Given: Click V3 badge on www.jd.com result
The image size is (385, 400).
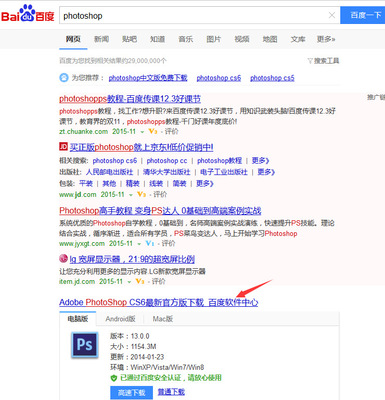Looking at the screenshot, I should [141, 194].
